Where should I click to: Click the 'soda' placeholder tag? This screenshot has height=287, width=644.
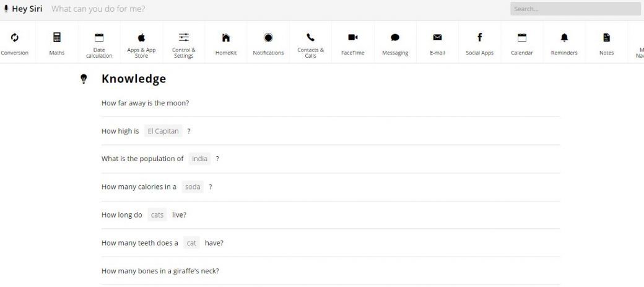[x=193, y=187]
